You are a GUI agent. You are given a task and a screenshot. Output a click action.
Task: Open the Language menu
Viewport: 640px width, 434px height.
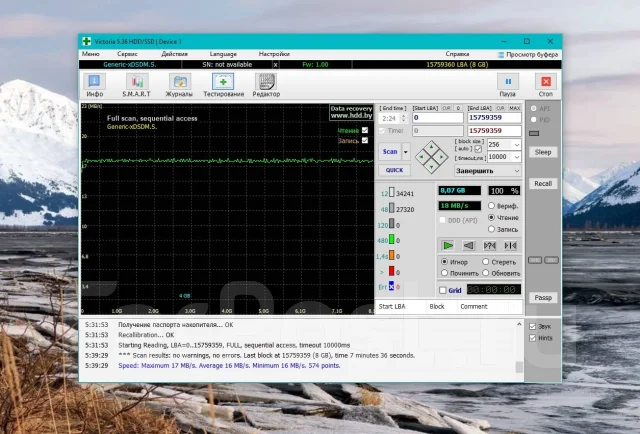point(223,54)
